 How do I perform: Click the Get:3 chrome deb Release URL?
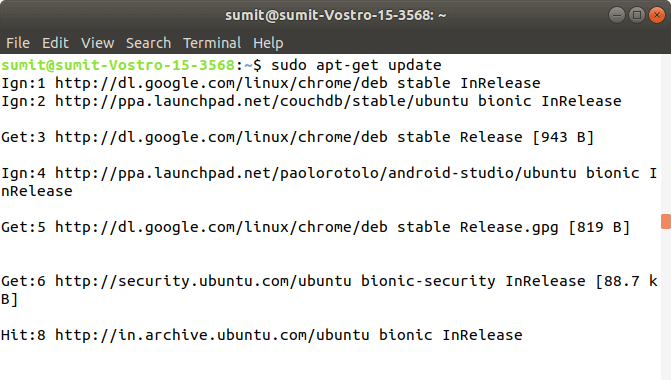click(x=221, y=137)
